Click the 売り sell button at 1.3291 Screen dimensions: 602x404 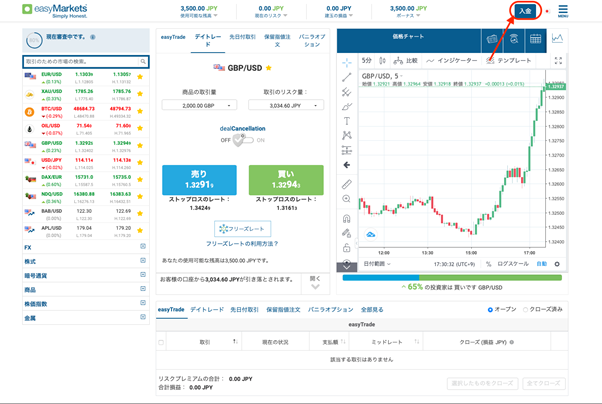(199, 180)
